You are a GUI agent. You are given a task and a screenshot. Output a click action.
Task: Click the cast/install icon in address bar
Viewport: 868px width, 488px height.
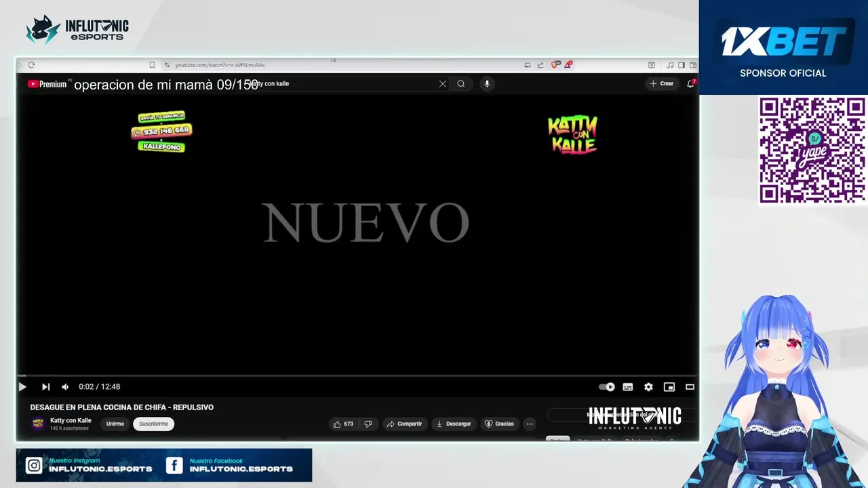527,65
